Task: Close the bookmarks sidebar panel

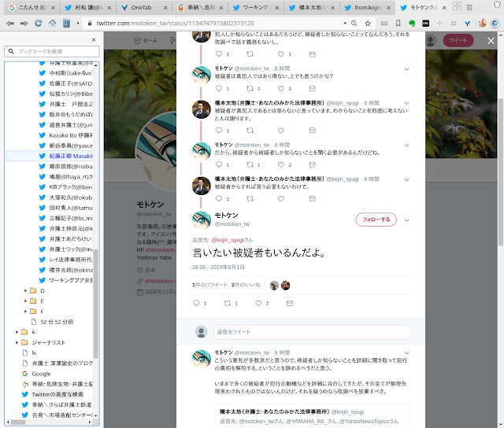Action: point(94,40)
